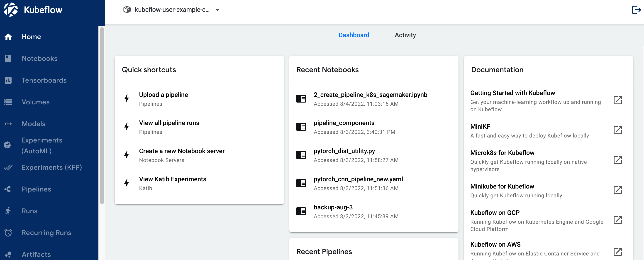
Task: Click the Artifacts bubbles icon
Action: click(x=8, y=255)
